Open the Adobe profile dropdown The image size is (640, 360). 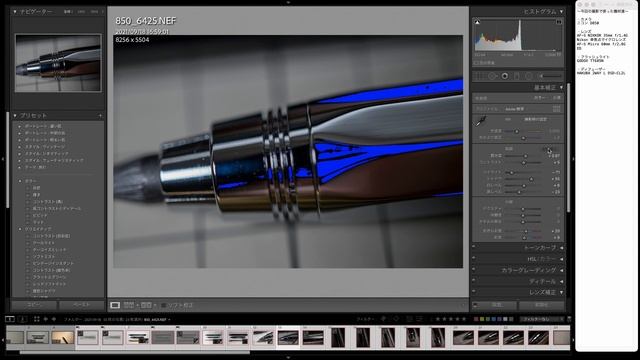[x=515, y=109]
